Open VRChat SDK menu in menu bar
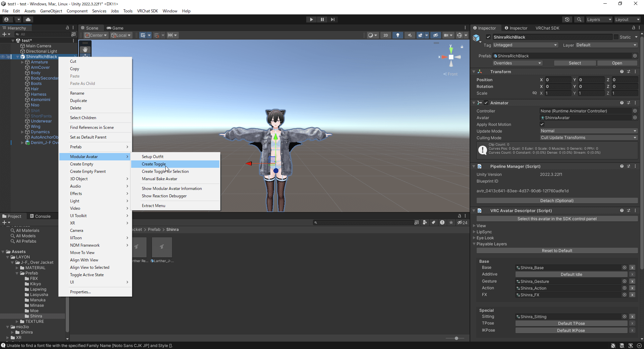Image resolution: width=644 pixels, height=349 pixels. coord(147,11)
